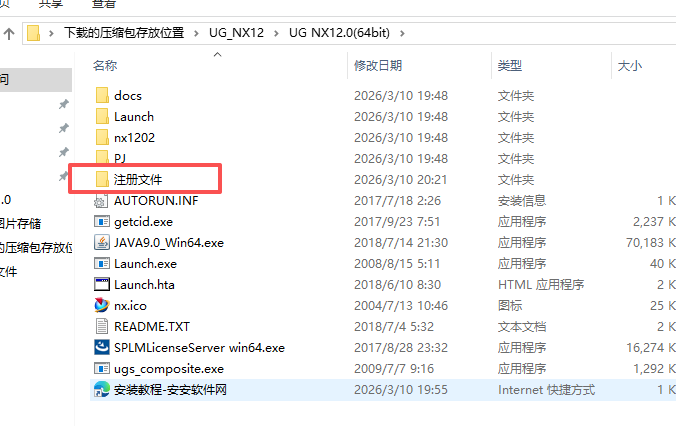Expand chevron after UG_NX12 breadcrumb
Screen dimensions: 676x426
click(x=276, y=33)
